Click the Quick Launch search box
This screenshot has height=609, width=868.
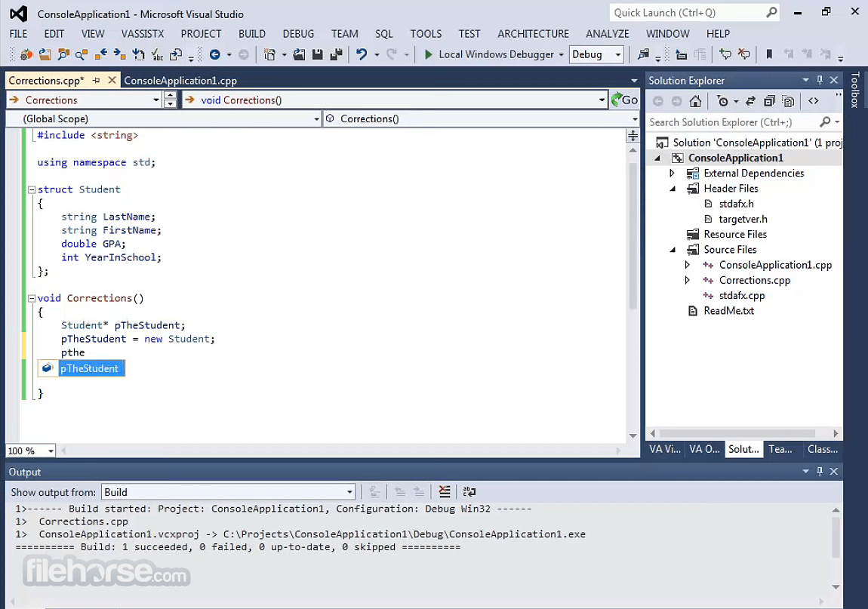tap(694, 13)
